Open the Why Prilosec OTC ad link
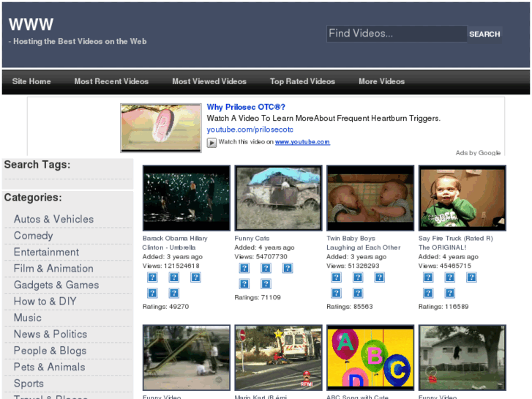This screenshot has height=399, width=532. coord(246,107)
